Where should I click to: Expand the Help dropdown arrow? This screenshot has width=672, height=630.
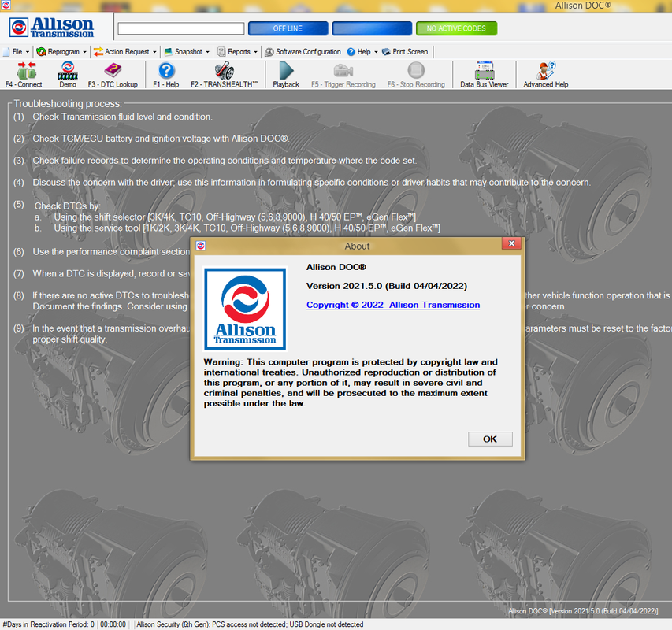(x=376, y=52)
